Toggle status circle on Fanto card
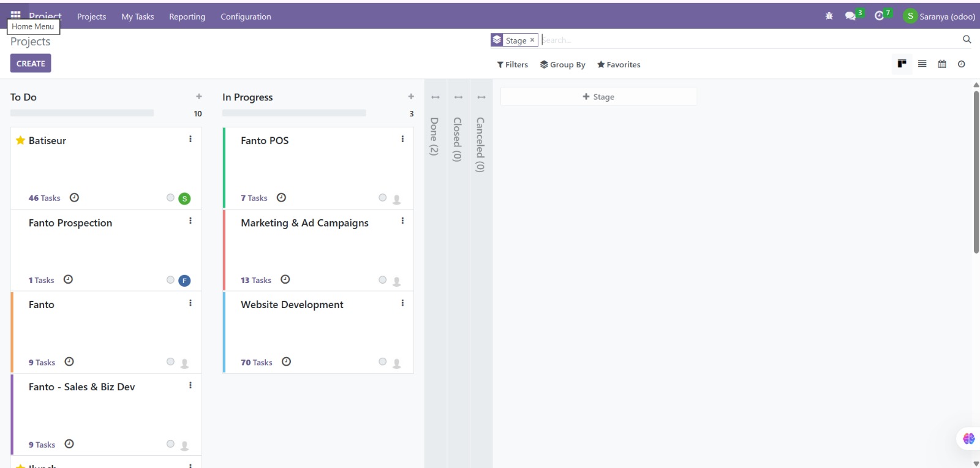980x468 pixels. point(170,361)
